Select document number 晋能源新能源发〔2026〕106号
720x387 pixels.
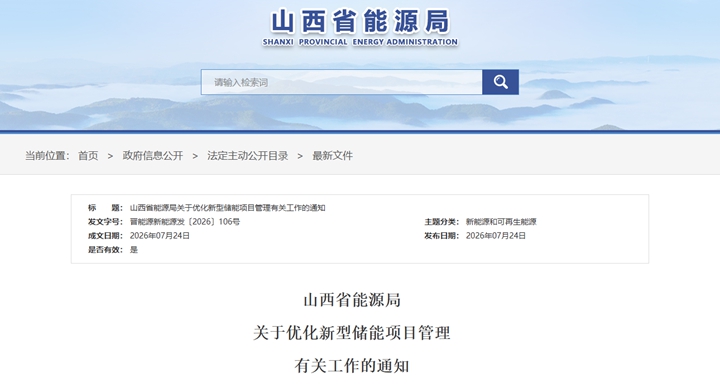tap(185, 222)
